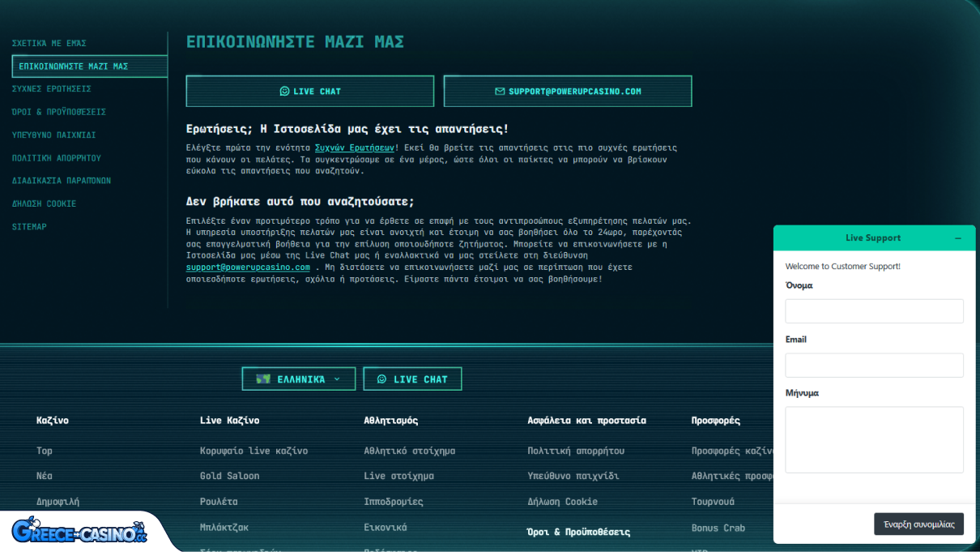Open footer link Κορυφαίο live καζίνο

click(254, 451)
